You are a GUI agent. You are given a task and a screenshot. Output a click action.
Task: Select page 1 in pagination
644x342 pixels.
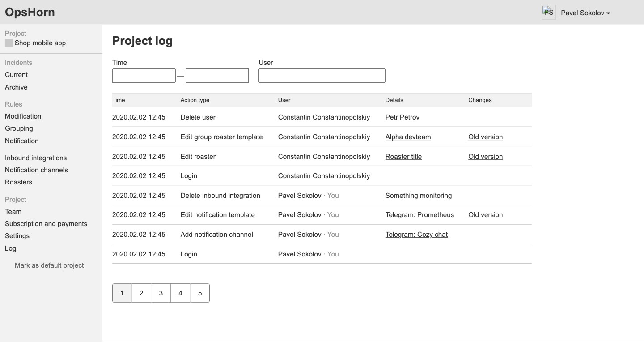coord(122,293)
